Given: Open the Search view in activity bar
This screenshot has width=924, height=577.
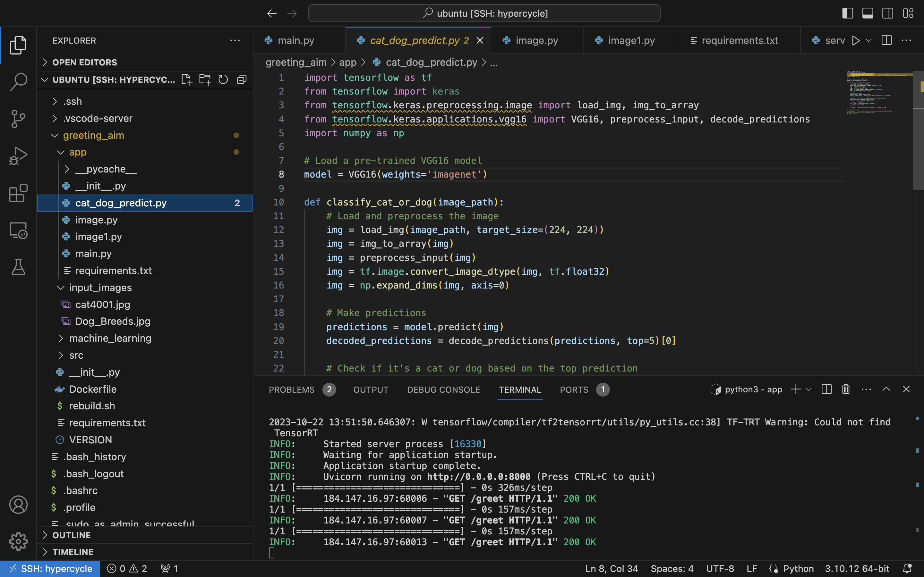Looking at the screenshot, I should (18, 82).
